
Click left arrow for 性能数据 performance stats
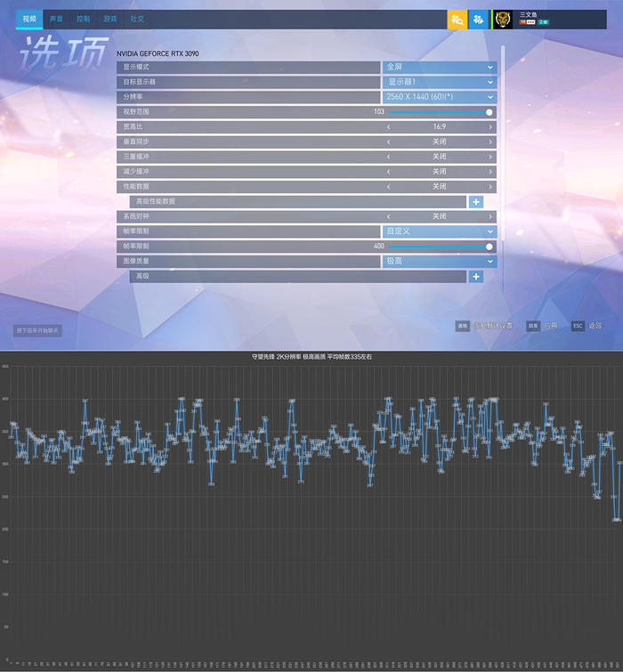coord(389,187)
